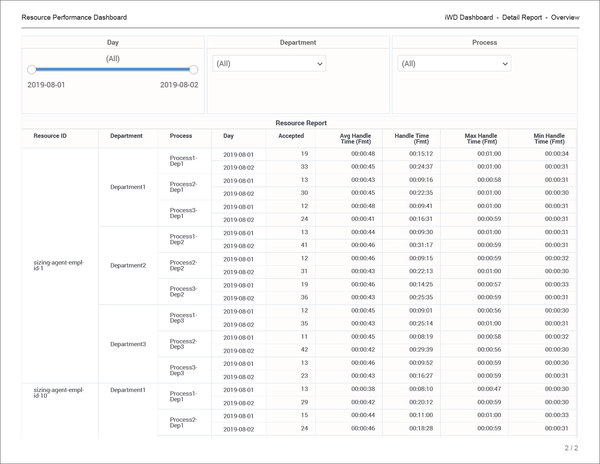This screenshot has width=600, height=464.
Task: Click the Process2-Dep2 cell
Action: [x=184, y=265]
